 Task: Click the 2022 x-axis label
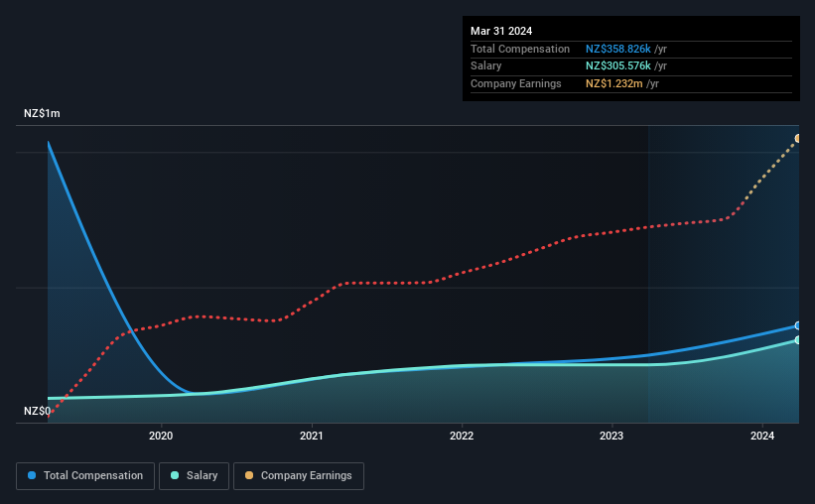pyautogui.click(x=462, y=436)
